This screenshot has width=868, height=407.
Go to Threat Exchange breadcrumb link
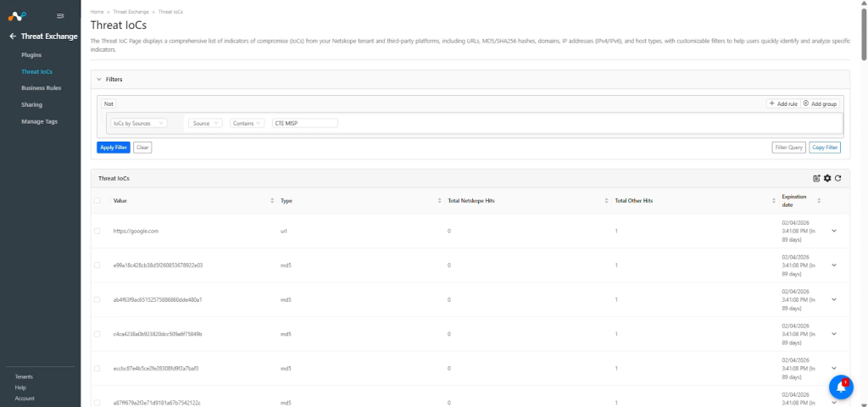[x=132, y=12]
